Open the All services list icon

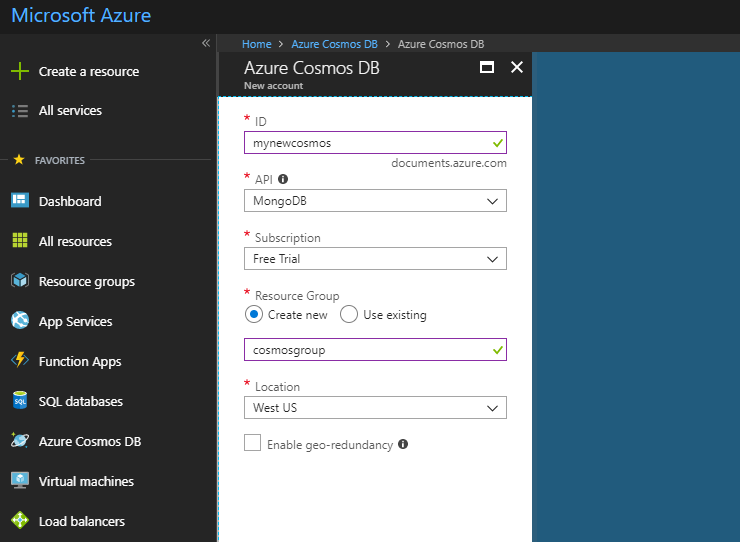coord(20,111)
